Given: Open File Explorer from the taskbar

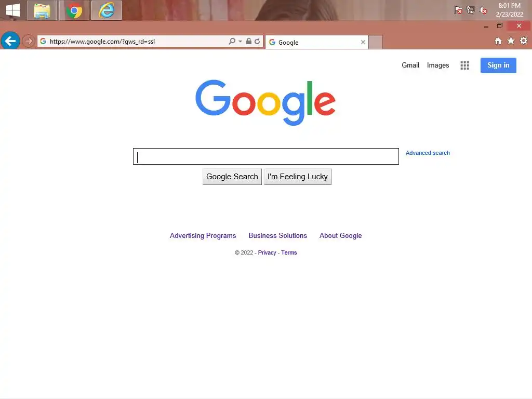Looking at the screenshot, I should [x=42, y=10].
